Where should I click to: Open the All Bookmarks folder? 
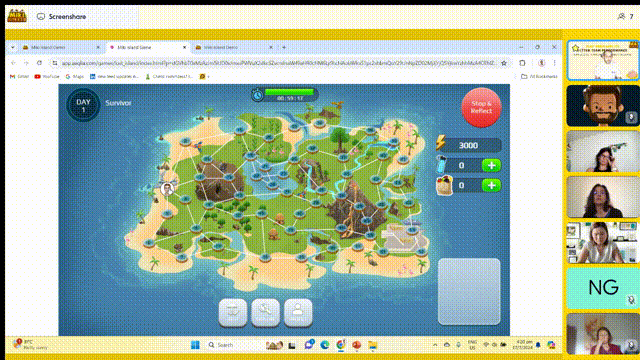pos(539,76)
